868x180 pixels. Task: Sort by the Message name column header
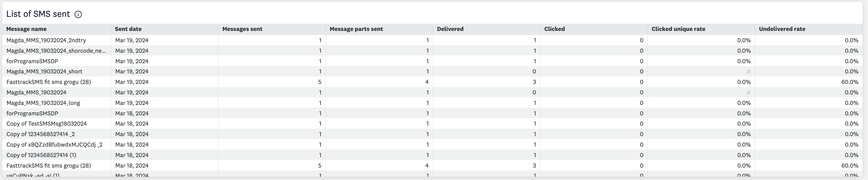tap(26, 29)
